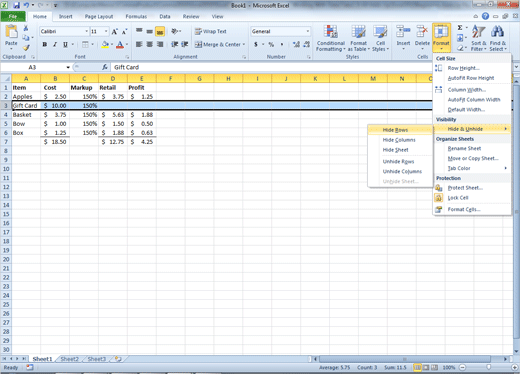520x374 pixels.
Task: Open Format as Table gallery
Action: click(x=359, y=38)
